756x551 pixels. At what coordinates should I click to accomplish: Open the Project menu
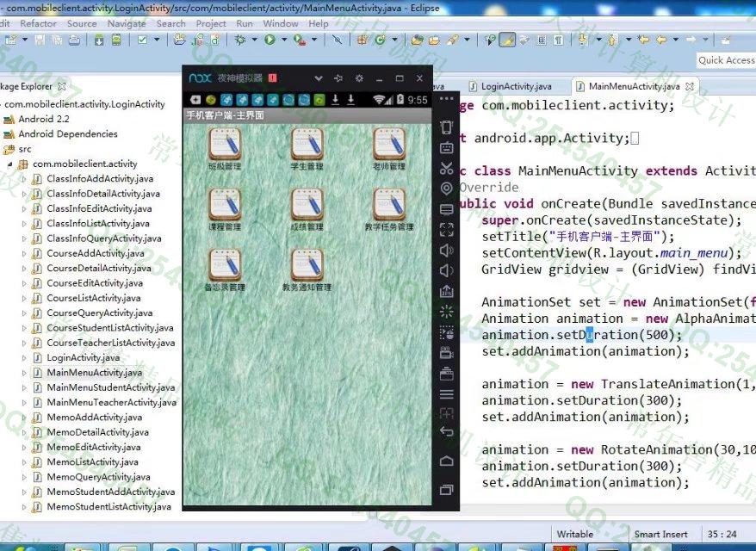coord(211,23)
